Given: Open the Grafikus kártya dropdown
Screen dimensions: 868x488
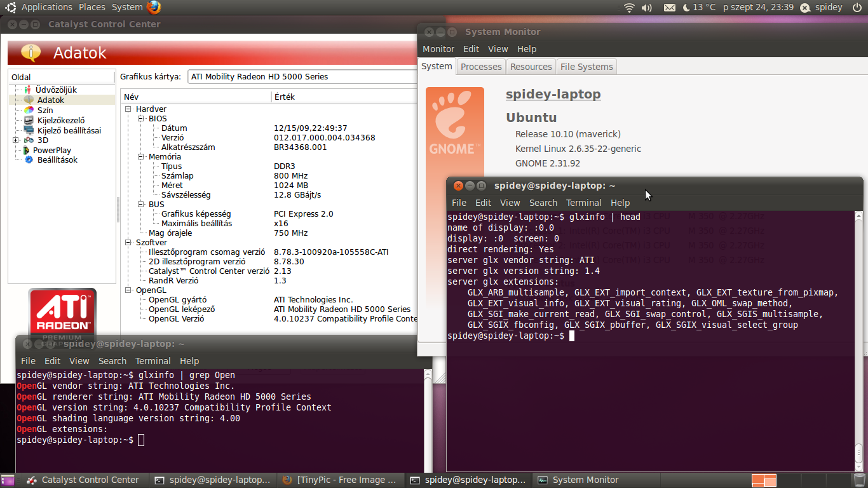Looking at the screenshot, I should tap(302, 76).
